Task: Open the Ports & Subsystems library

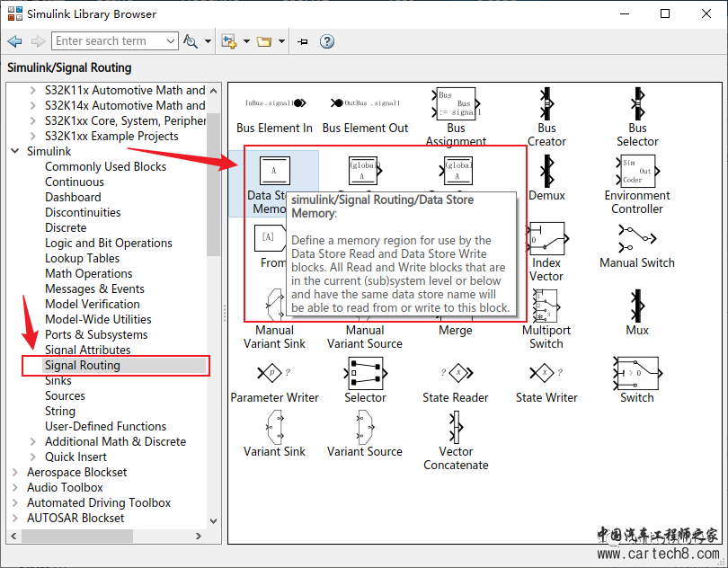Action: point(96,335)
